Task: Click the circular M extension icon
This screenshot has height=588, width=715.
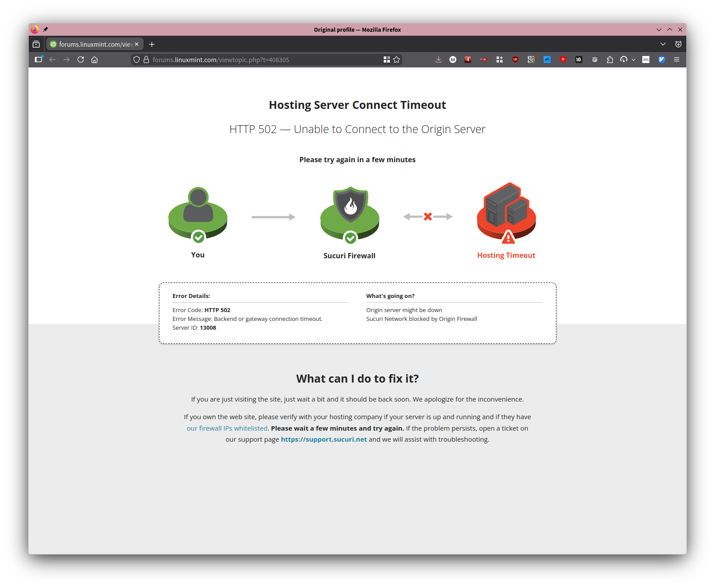Action: [453, 60]
